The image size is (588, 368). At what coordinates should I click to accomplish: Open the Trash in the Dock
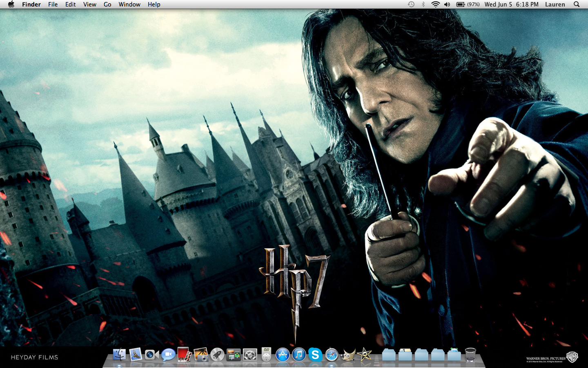point(470,355)
